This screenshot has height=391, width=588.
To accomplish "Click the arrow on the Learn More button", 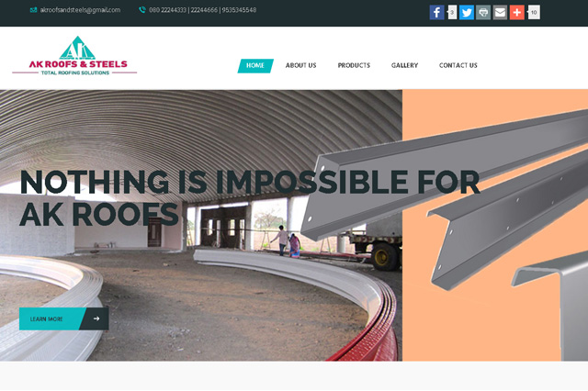I will point(96,318).
